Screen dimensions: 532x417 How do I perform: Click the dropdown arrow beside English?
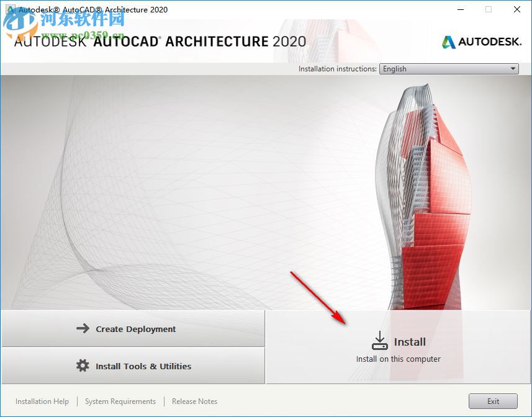[513, 69]
